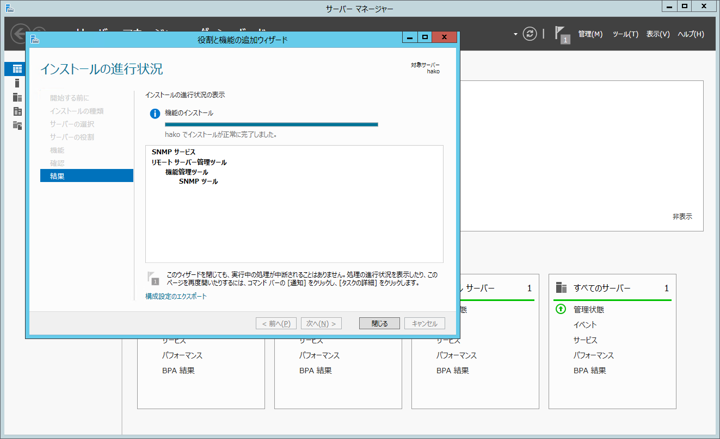
Task: Click the Server Manager refresh icon
Action: pos(529,34)
